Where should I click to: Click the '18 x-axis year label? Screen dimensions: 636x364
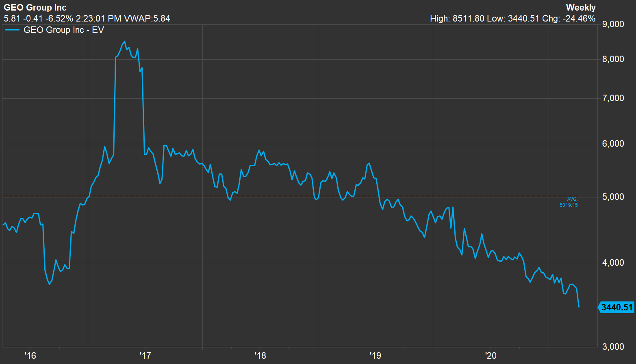click(260, 355)
